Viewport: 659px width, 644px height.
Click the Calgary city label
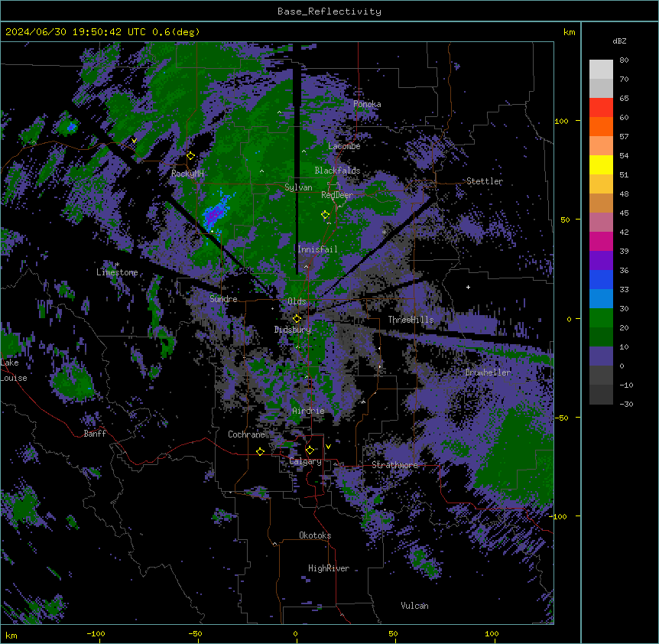[305, 461]
